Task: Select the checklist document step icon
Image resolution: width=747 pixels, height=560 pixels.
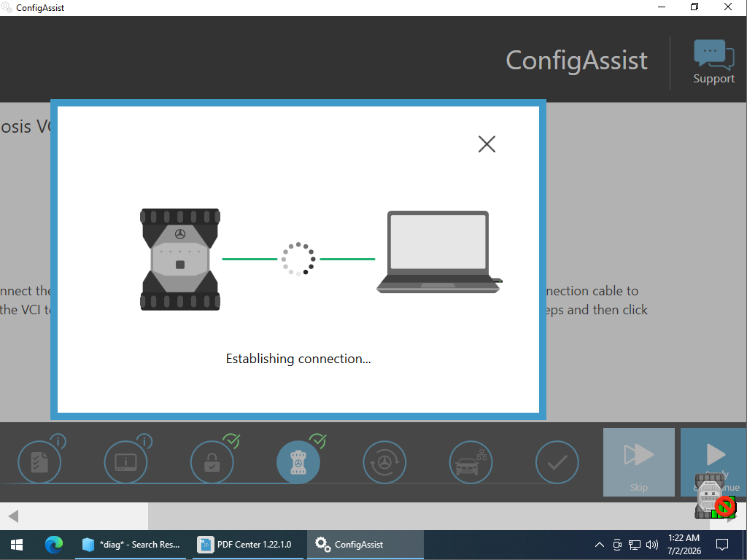Action: (x=39, y=462)
